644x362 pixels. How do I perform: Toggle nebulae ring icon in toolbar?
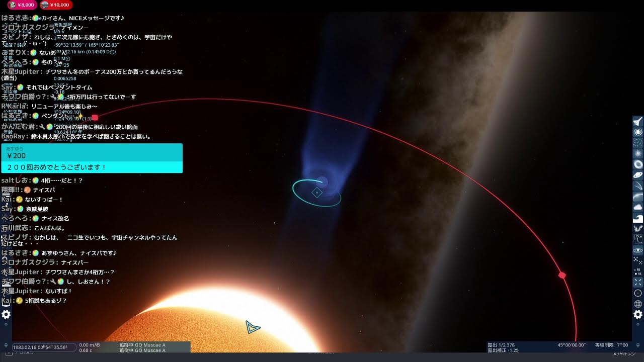pyautogui.click(x=637, y=164)
